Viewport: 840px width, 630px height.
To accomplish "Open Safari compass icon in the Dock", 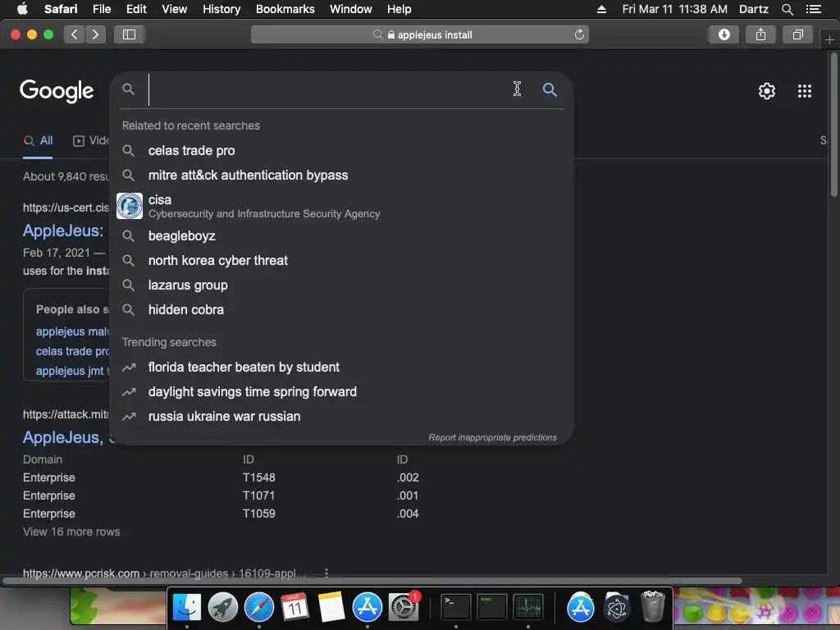I will tap(259, 608).
